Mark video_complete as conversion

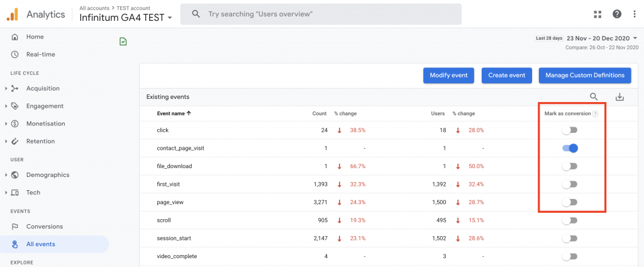[570, 256]
